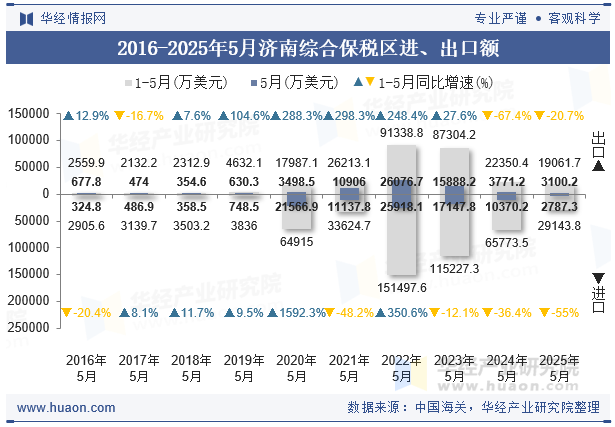The width and height of the screenshot is (615, 427).
Task: Click the 华经情报网 logo icon
Action: 26,18
